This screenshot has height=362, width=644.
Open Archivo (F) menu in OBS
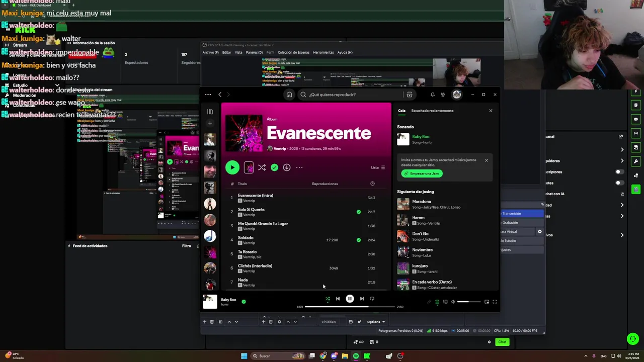click(210, 52)
